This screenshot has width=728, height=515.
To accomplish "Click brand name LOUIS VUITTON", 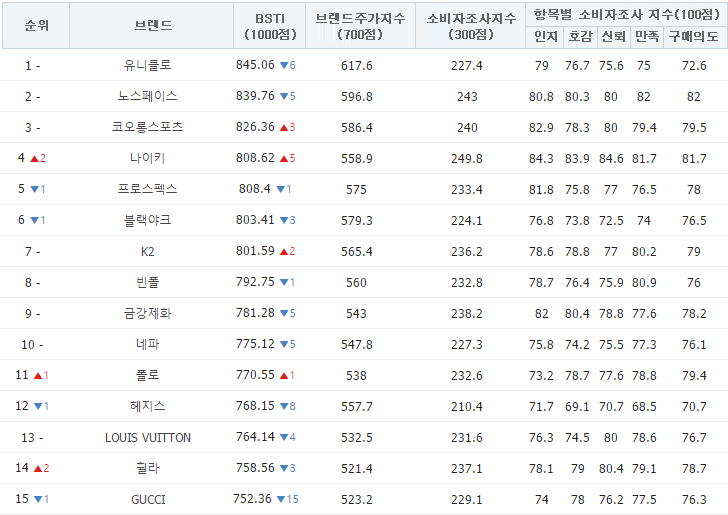I will pyautogui.click(x=148, y=437).
